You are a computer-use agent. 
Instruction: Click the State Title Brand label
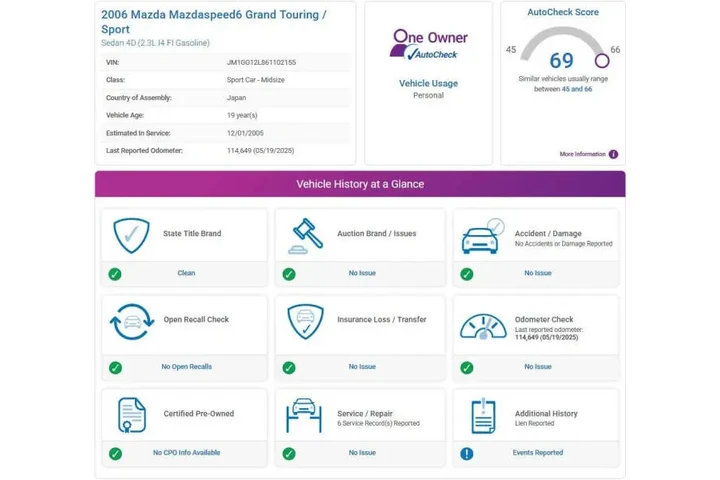point(192,233)
